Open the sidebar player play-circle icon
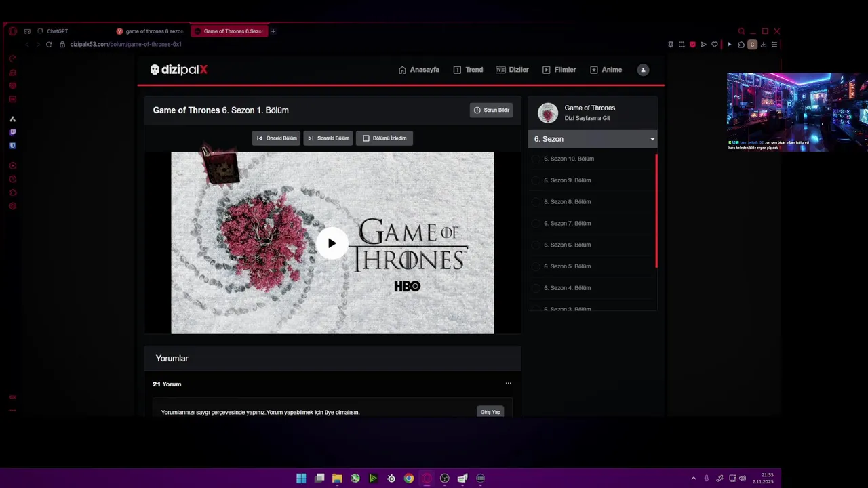868x488 pixels. pyautogui.click(x=13, y=165)
